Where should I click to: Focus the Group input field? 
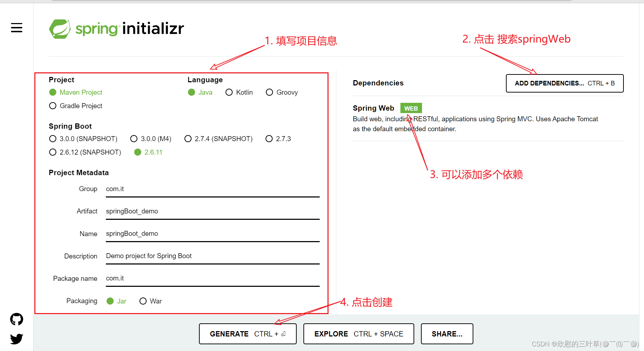213,189
